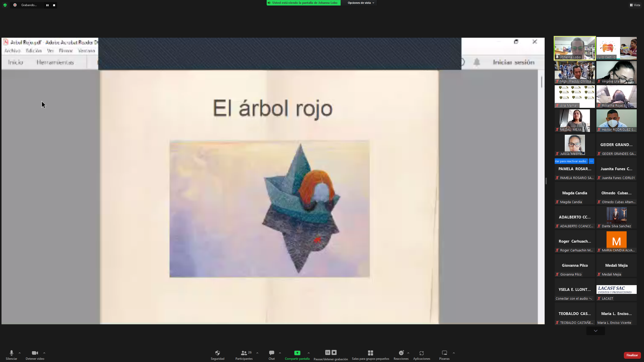Viewport: 644px width, 362px height.
Task: Open the Vista layout button
Action: 635,5
